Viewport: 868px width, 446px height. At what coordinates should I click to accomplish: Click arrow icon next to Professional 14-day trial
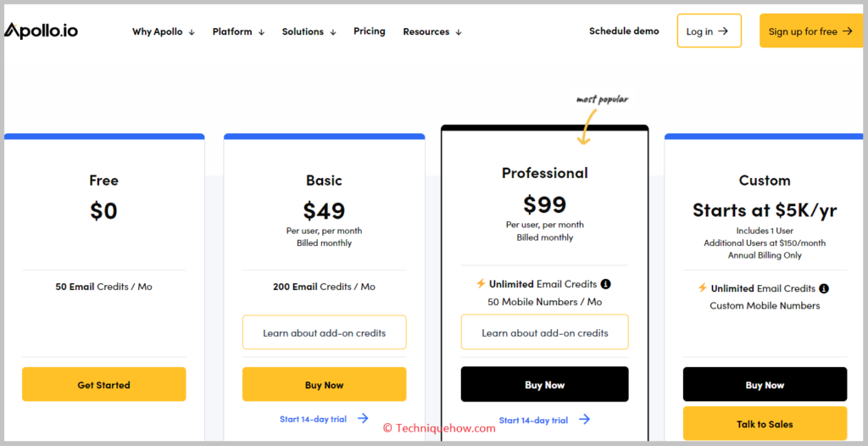click(x=585, y=420)
